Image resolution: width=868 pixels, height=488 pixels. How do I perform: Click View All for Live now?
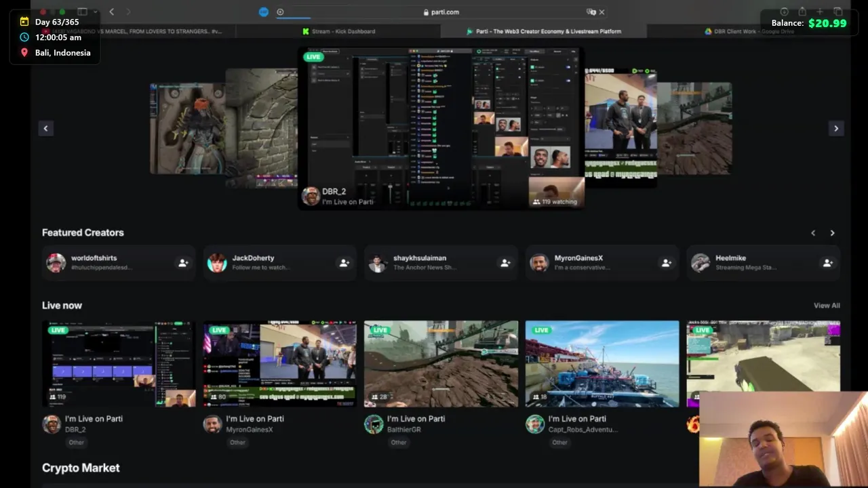click(827, 306)
